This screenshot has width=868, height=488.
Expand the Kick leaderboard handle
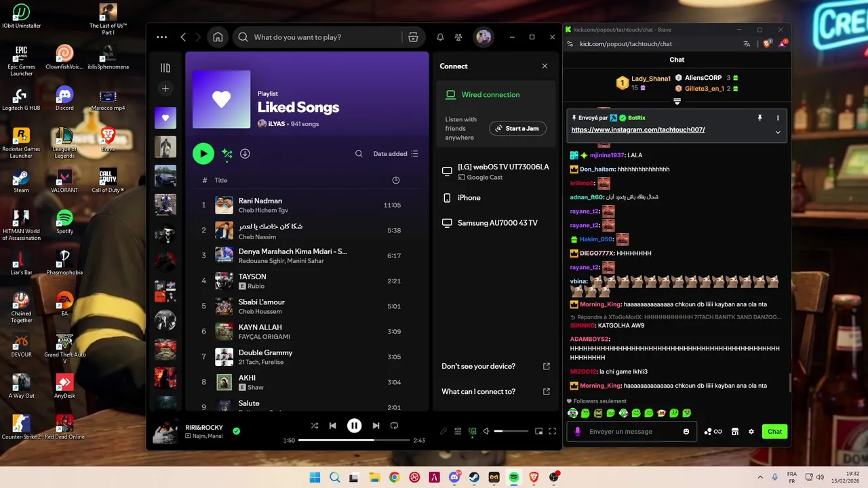pyautogui.click(x=677, y=102)
